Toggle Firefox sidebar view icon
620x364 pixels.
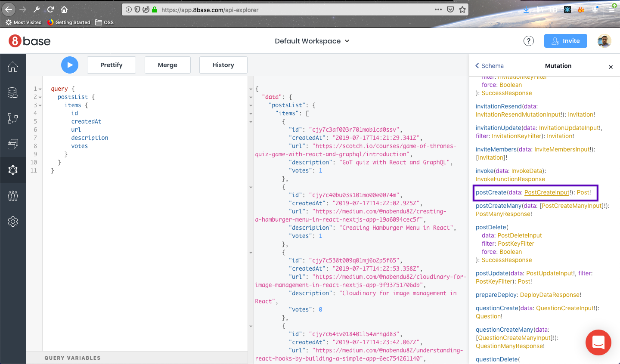tap(554, 9)
